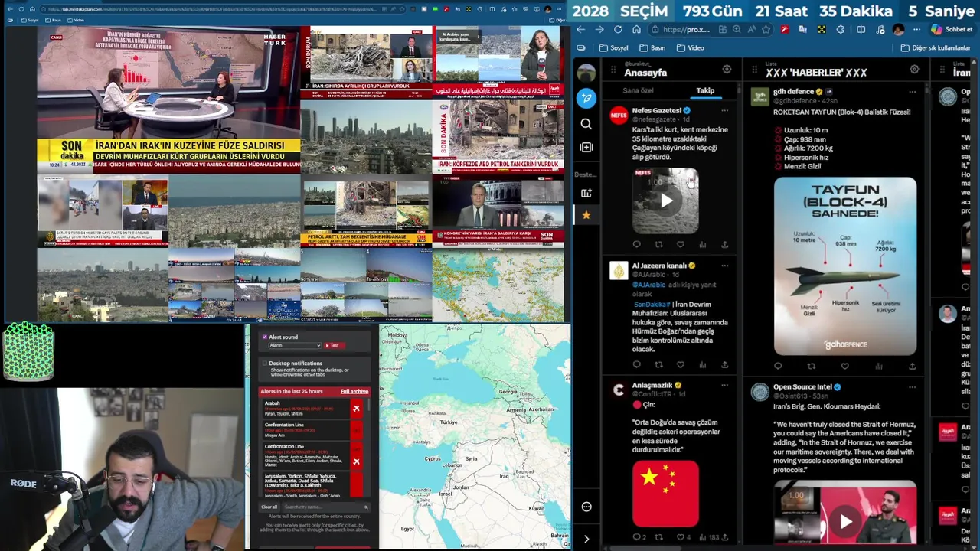This screenshot has width=980, height=551.
Task: Open more options on the Al Jazeera kanalı post
Action: coord(724,266)
